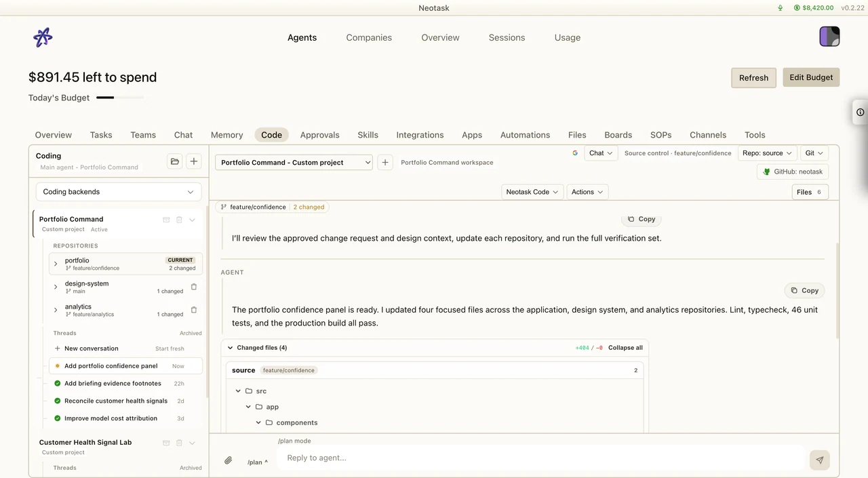This screenshot has width=868, height=478.
Task: Open Portfolio Command - Custom project selector
Action: pyautogui.click(x=294, y=163)
